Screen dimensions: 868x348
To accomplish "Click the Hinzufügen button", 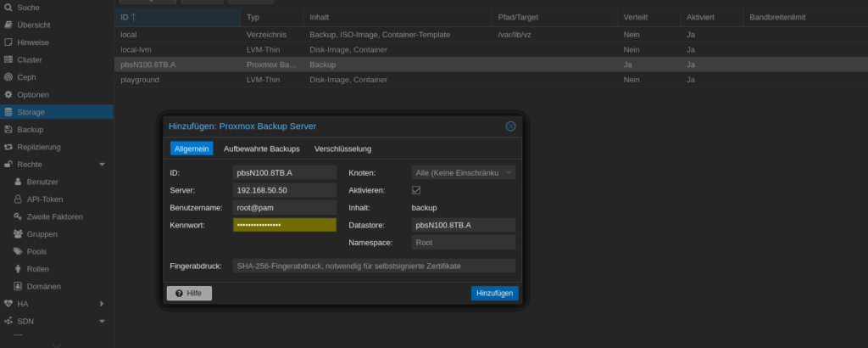I will (494, 293).
